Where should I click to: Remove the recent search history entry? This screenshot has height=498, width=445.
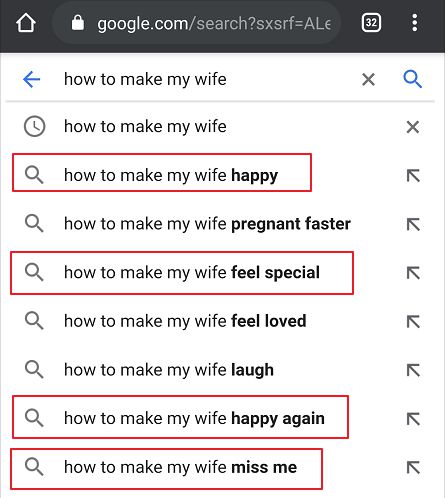[413, 127]
